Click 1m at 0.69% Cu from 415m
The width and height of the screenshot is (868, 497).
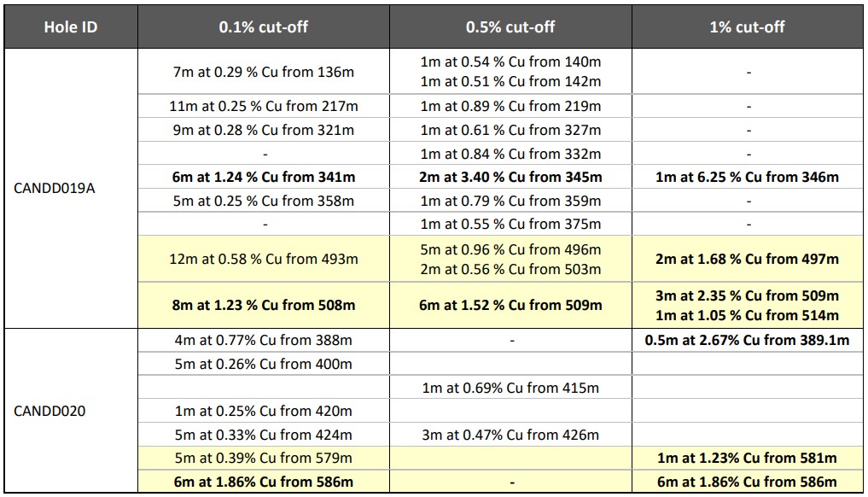[510, 388]
